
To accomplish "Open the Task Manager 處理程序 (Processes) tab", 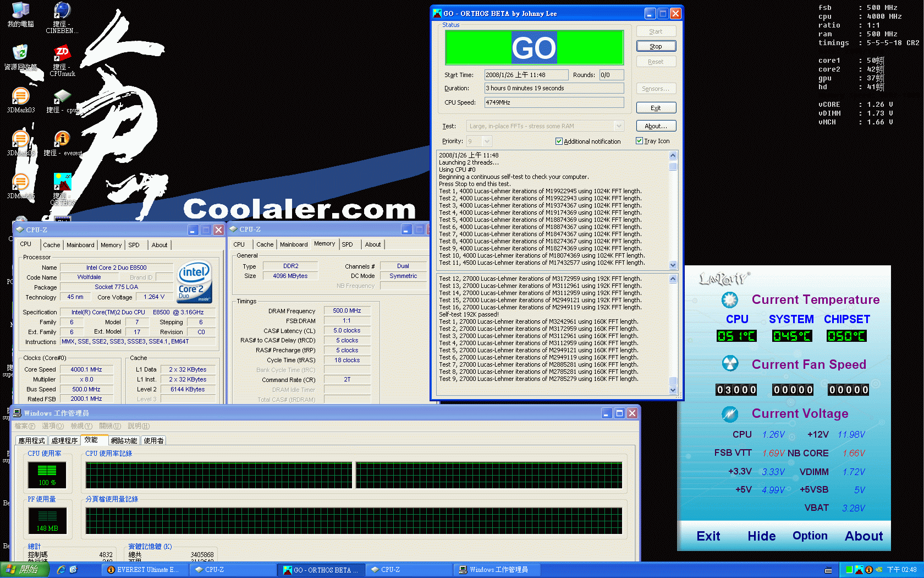I will [x=64, y=440].
